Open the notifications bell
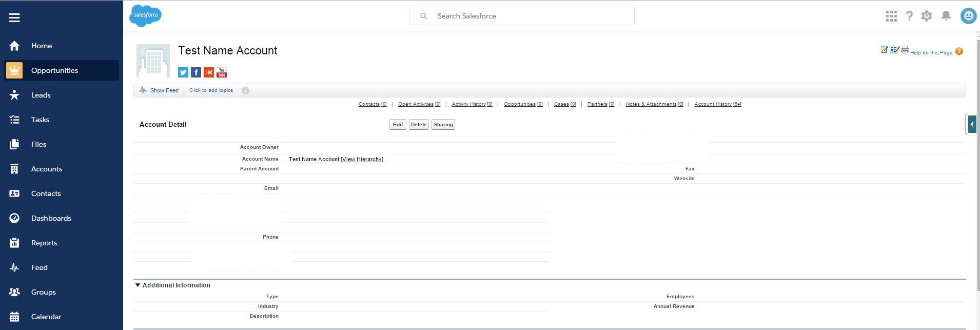Image resolution: width=980 pixels, height=330 pixels. [946, 16]
